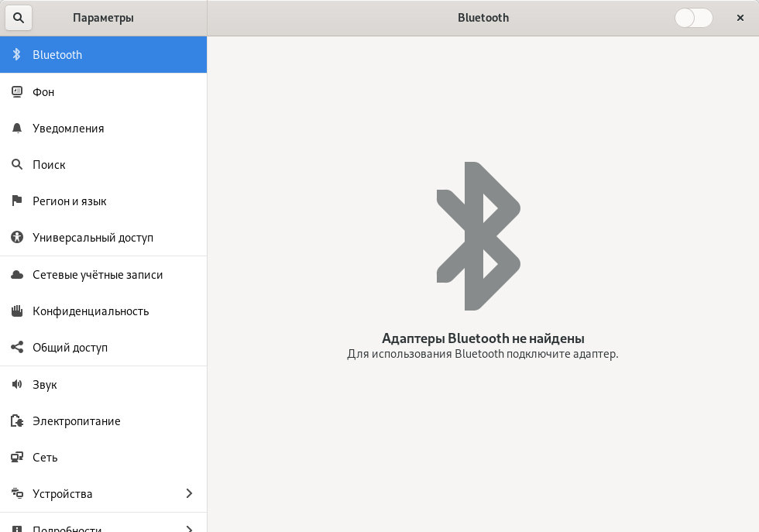Close the Settings window

click(740, 18)
